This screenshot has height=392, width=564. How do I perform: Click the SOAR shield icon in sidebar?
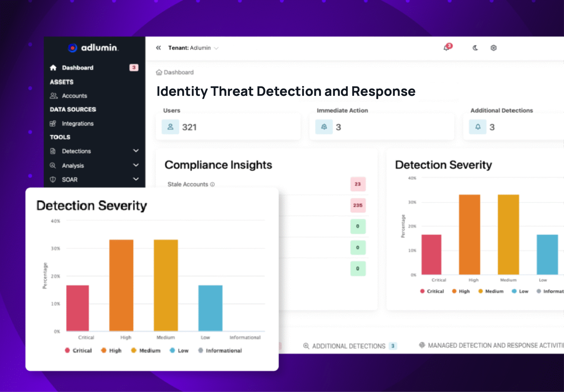[53, 179]
